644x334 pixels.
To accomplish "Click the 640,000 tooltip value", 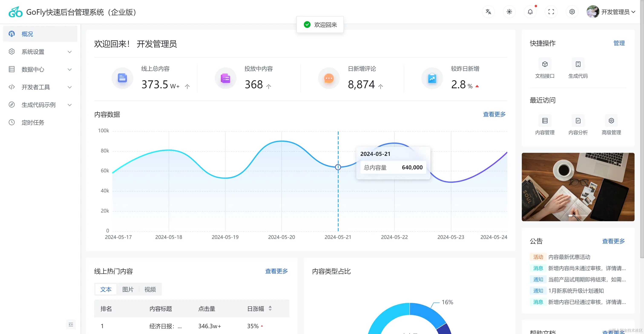I will coord(412,167).
